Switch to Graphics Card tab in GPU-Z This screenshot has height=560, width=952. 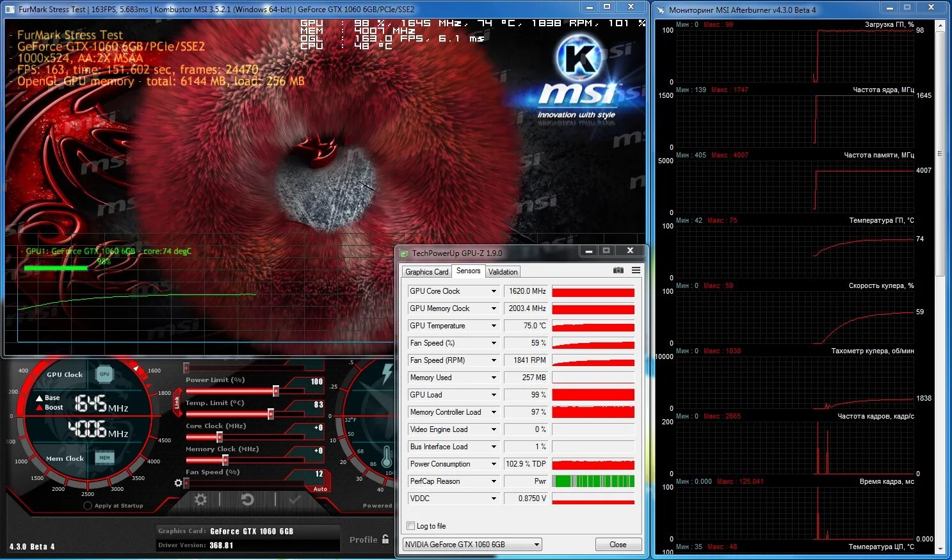click(x=427, y=272)
